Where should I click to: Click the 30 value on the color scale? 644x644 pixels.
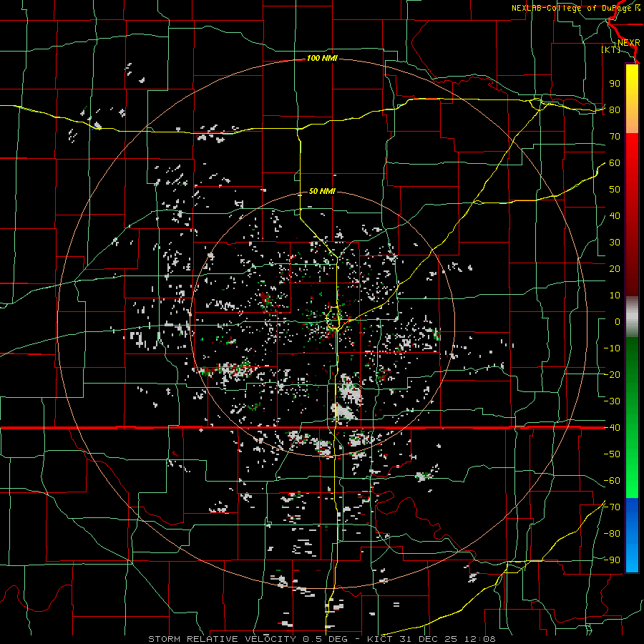pyautogui.click(x=615, y=243)
